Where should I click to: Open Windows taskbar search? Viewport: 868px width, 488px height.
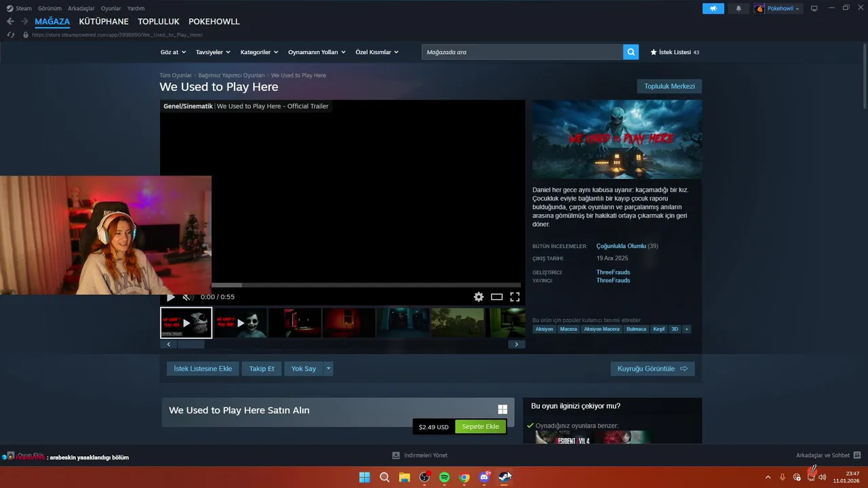(384, 477)
